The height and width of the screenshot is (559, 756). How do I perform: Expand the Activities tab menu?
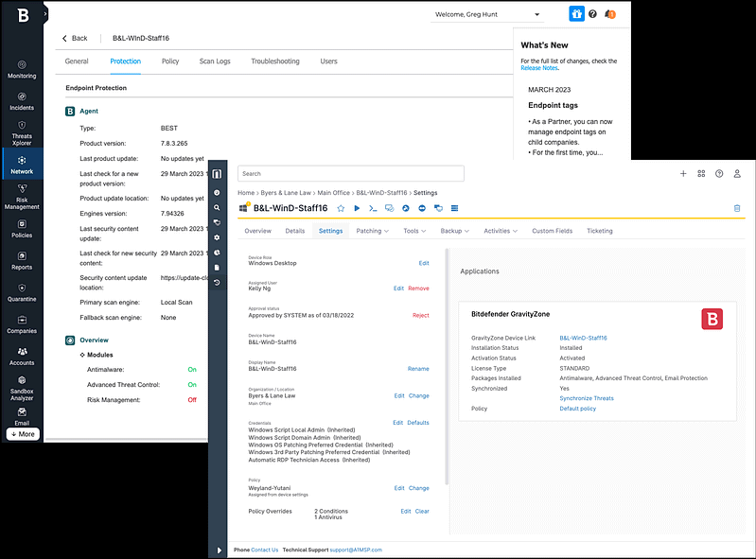click(x=501, y=231)
